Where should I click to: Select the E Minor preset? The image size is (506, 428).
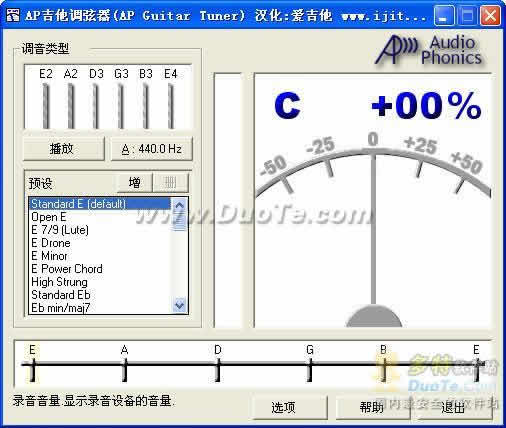pyautogui.click(x=100, y=256)
